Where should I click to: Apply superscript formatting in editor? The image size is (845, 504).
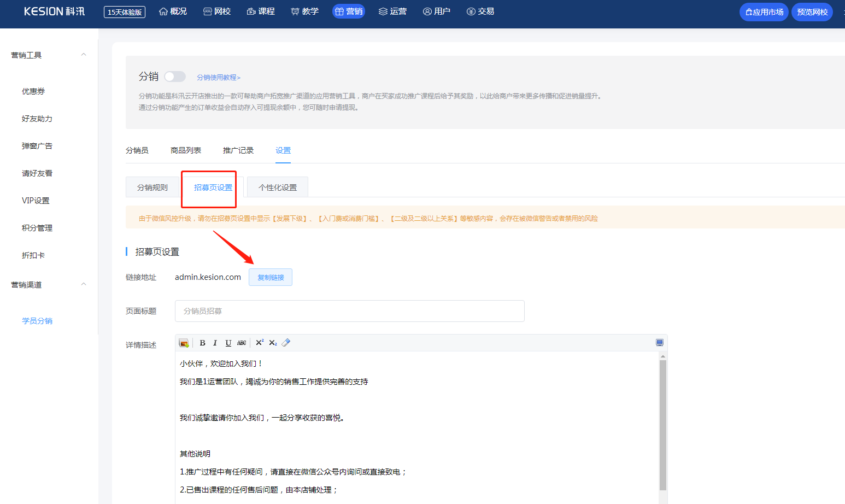click(x=260, y=343)
